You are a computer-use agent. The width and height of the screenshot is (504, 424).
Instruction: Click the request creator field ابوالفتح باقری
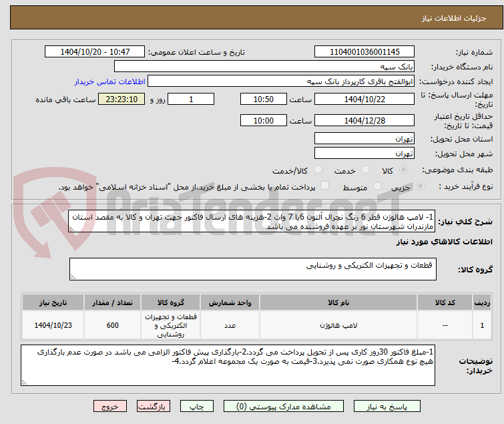(281, 81)
